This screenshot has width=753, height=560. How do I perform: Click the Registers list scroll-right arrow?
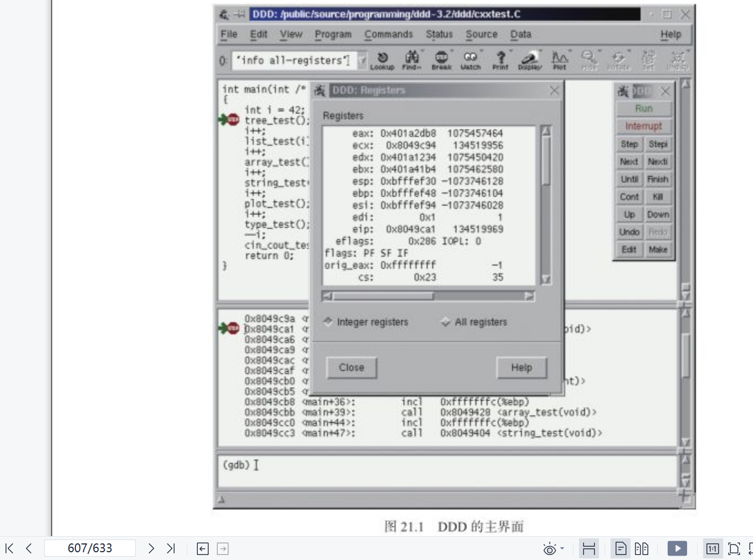tap(530, 296)
